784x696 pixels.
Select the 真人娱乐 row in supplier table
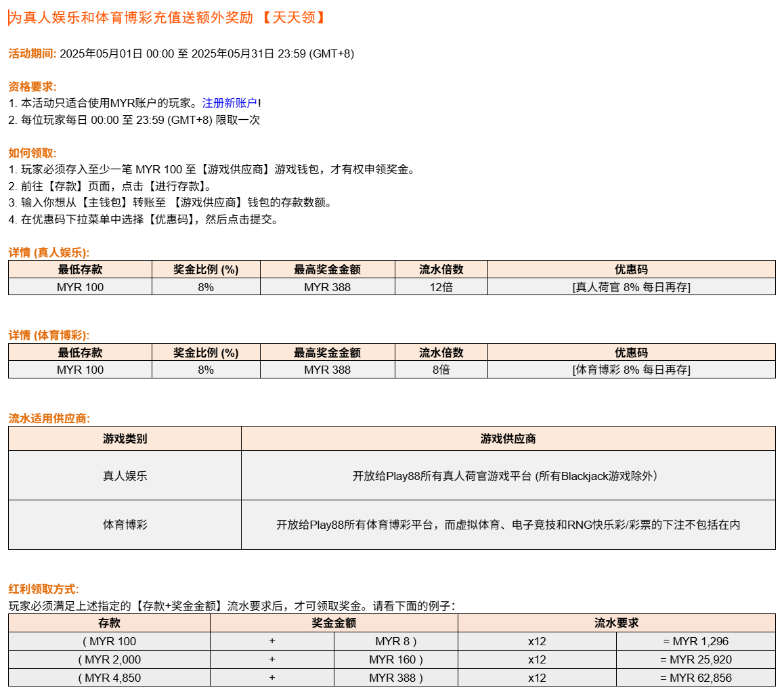coord(125,476)
